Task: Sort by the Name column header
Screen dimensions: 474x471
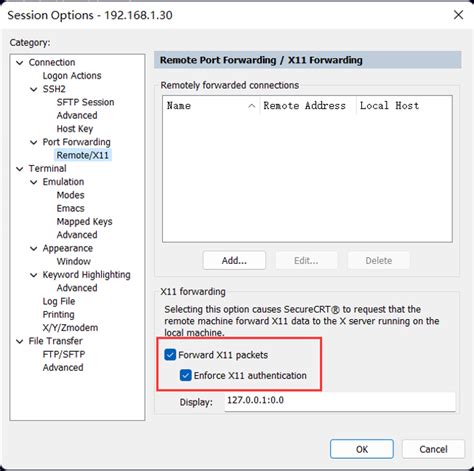Action: pyautogui.click(x=211, y=106)
